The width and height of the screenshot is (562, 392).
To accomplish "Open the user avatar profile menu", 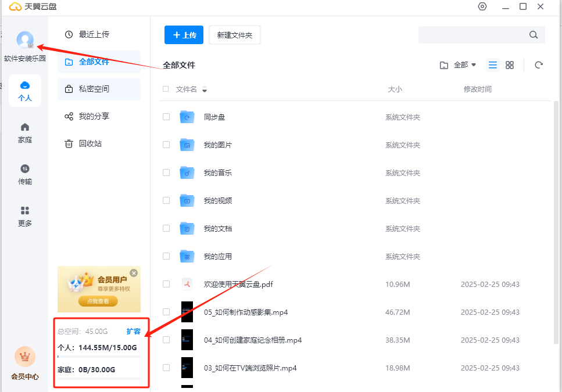I will click(25, 39).
